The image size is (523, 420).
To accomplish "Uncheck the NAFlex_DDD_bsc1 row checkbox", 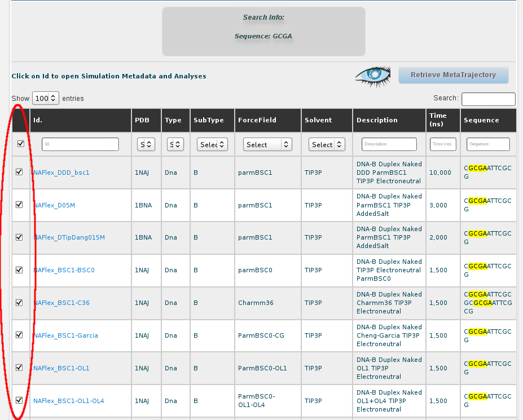I will tap(19, 172).
